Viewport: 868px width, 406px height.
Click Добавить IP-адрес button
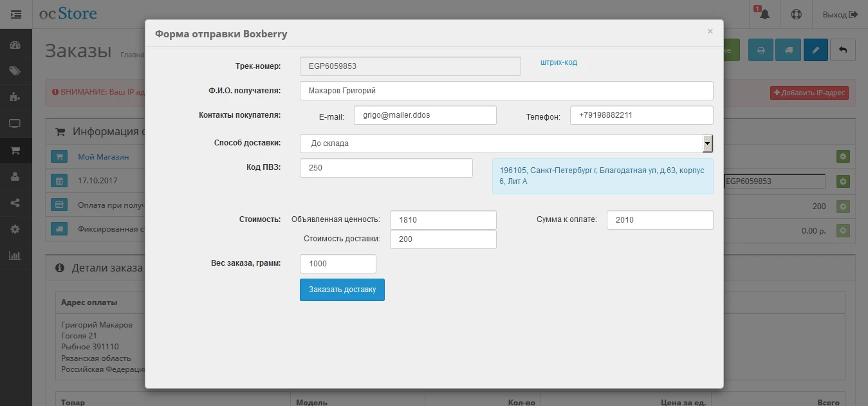coord(809,93)
